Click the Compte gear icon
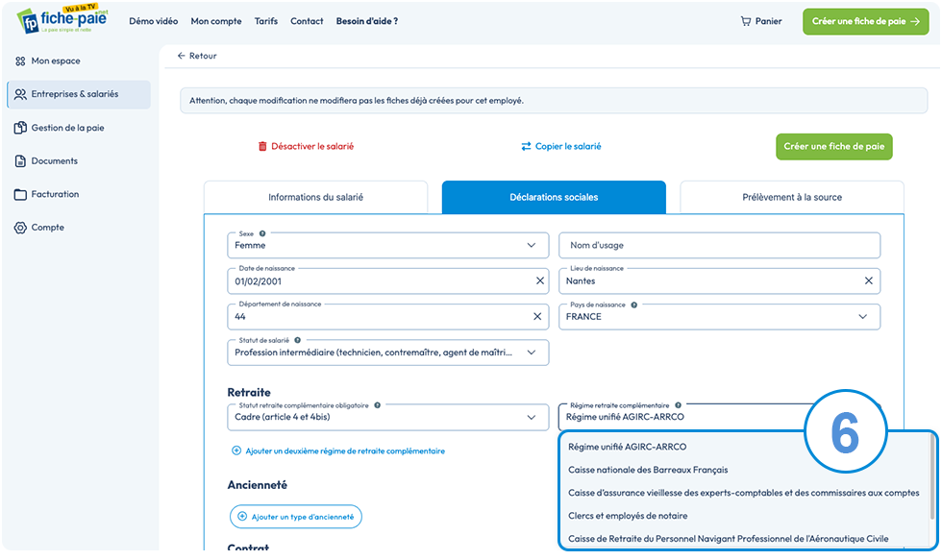The image size is (942, 560). tap(20, 228)
